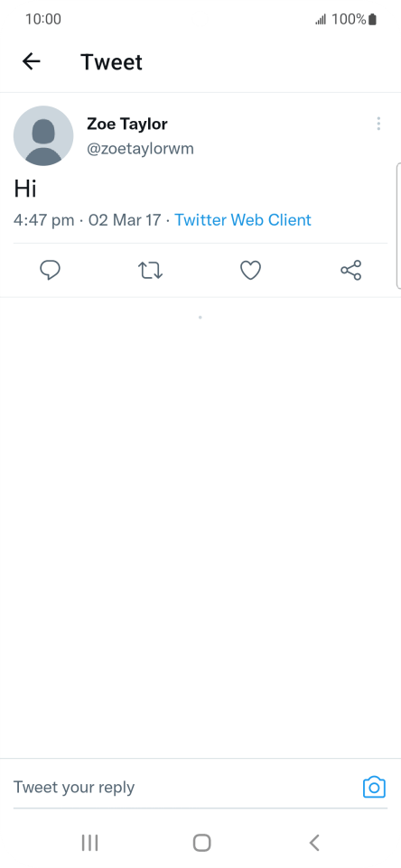The image size is (401, 868).
Task: Tap the reply speech bubble icon
Action: click(x=51, y=270)
